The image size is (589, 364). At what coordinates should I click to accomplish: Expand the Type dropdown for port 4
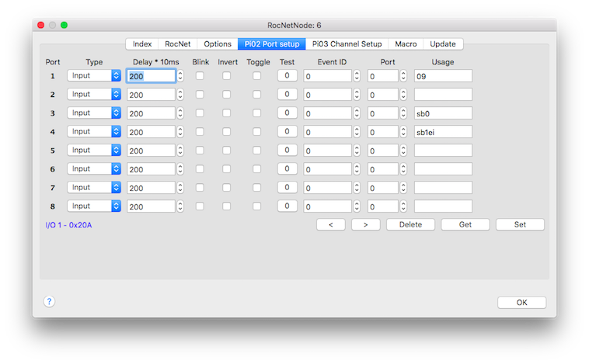pos(94,132)
